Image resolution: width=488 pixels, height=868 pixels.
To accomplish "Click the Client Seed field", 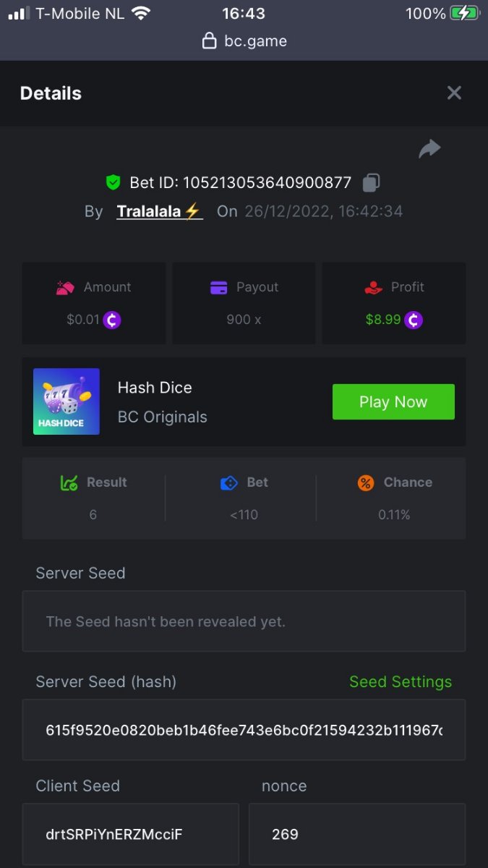I will 130,834.
